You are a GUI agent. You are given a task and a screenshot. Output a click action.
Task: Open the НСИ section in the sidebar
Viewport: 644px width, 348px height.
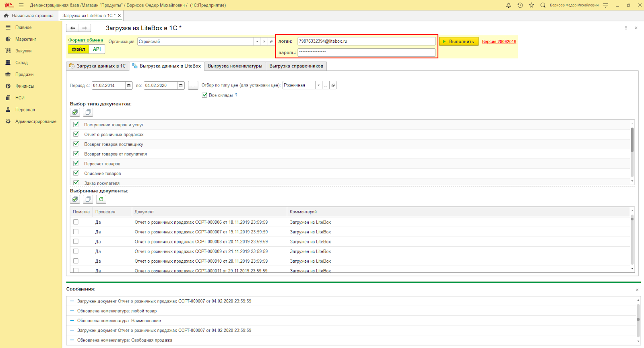pos(20,98)
